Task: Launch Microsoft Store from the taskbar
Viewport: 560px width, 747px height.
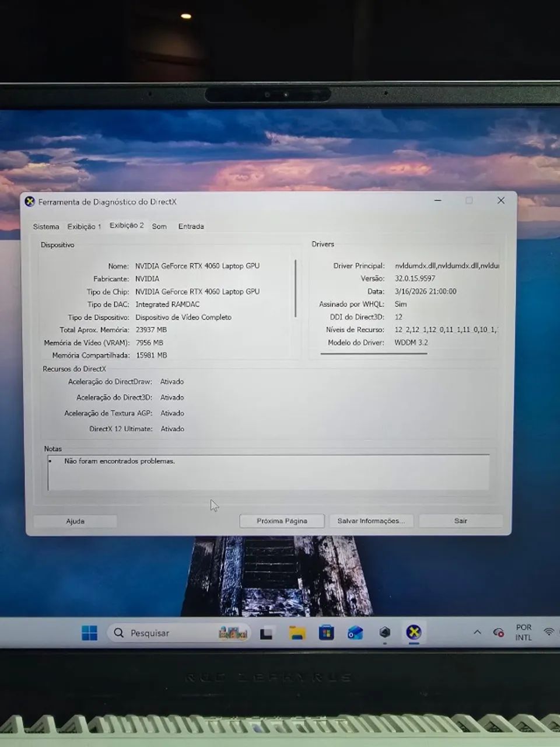Action: pyautogui.click(x=326, y=633)
